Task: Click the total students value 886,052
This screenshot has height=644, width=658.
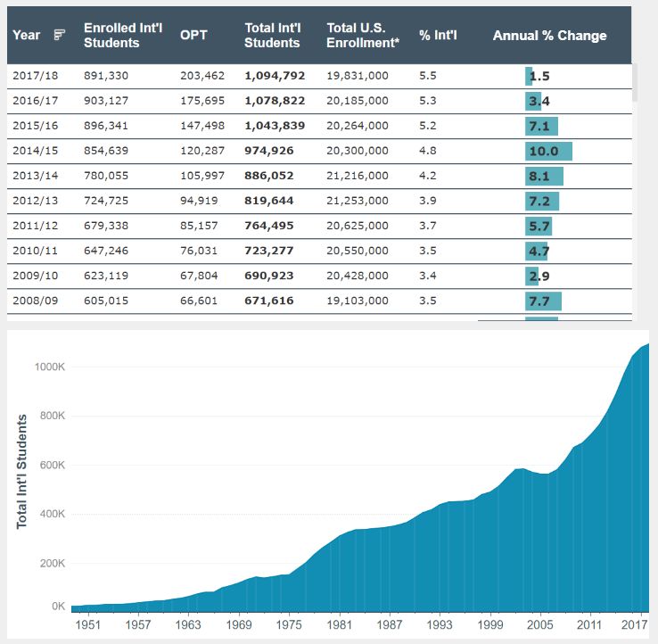Action: coord(269,176)
